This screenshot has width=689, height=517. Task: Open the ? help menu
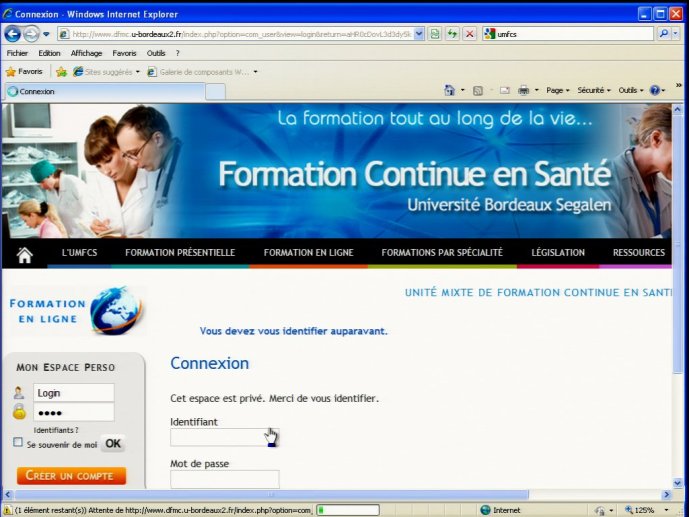178,53
